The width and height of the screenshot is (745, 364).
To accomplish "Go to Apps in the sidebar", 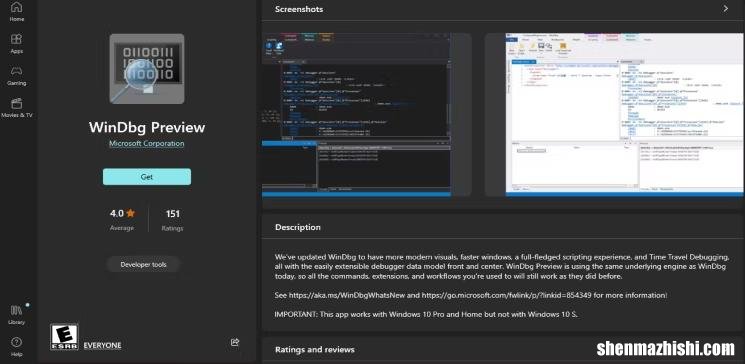I will point(17,44).
